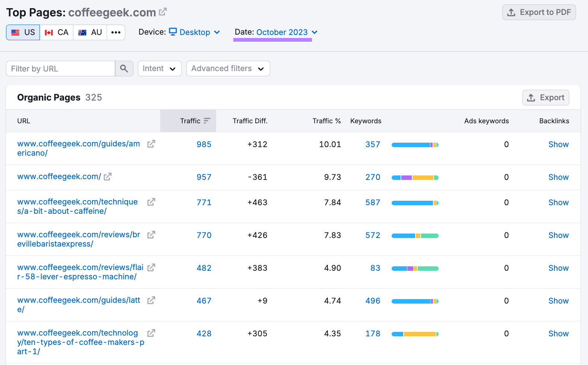The width and height of the screenshot is (588, 365).
Task: Switch database to AU
Action: [x=90, y=32]
